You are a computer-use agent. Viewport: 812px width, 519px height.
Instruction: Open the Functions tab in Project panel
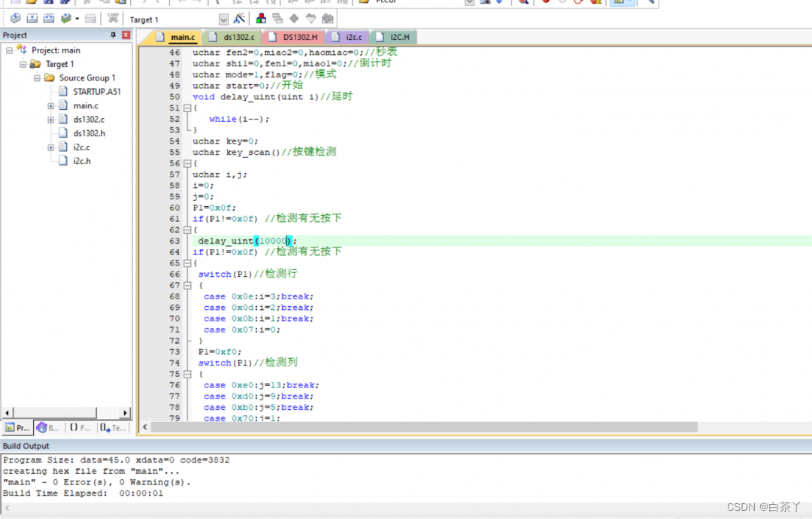coord(80,427)
